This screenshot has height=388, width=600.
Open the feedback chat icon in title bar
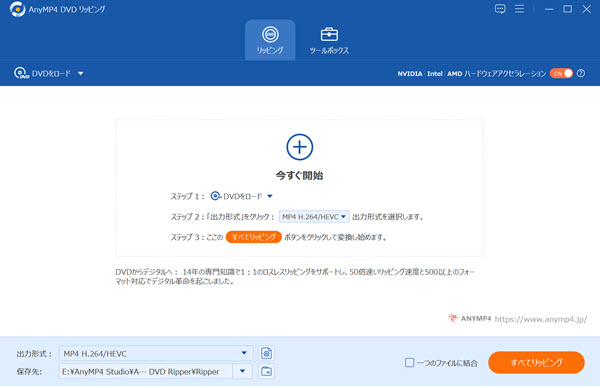pyautogui.click(x=500, y=9)
